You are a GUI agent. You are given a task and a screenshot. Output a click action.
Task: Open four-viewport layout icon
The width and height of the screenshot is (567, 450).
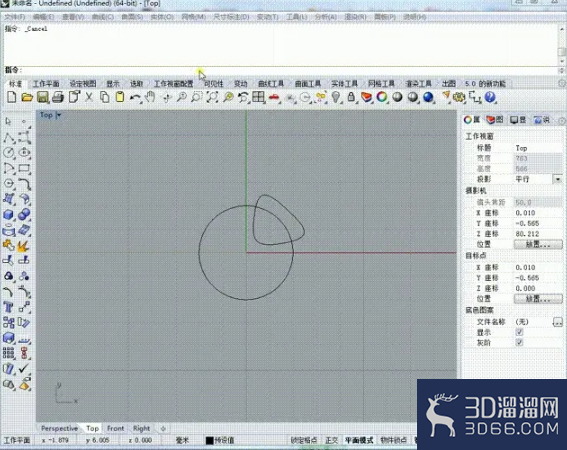pos(259,97)
